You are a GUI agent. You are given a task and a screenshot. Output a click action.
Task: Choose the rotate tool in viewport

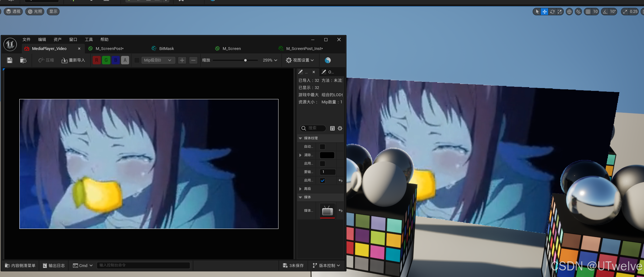coord(552,12)
